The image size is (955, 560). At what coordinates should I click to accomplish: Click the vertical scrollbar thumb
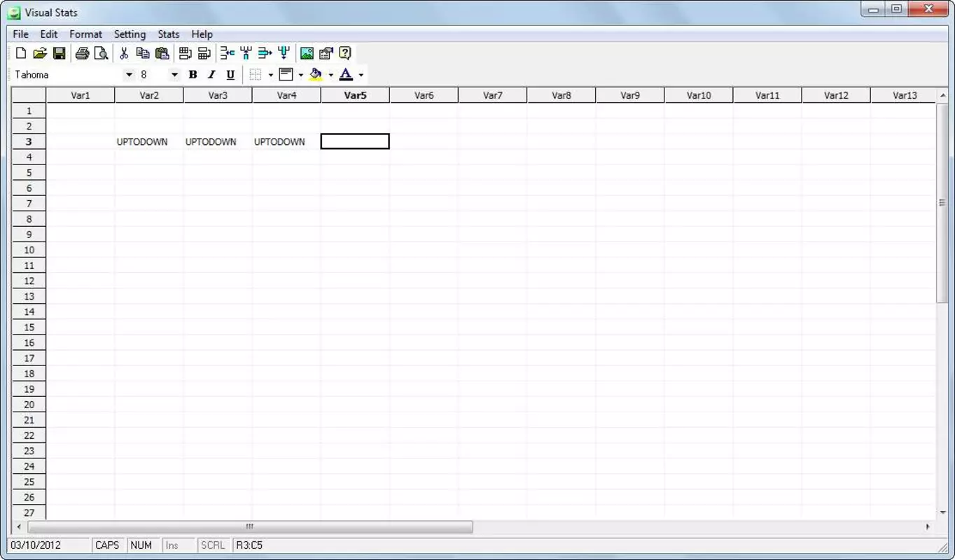(942, 202)
